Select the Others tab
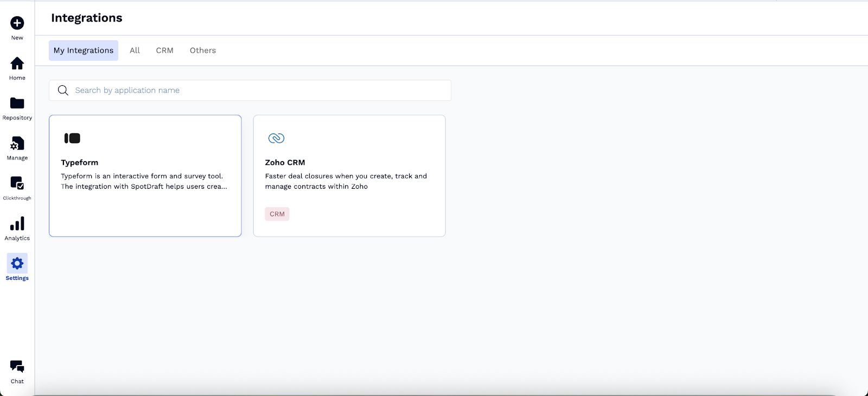 (x=202, y=50)
